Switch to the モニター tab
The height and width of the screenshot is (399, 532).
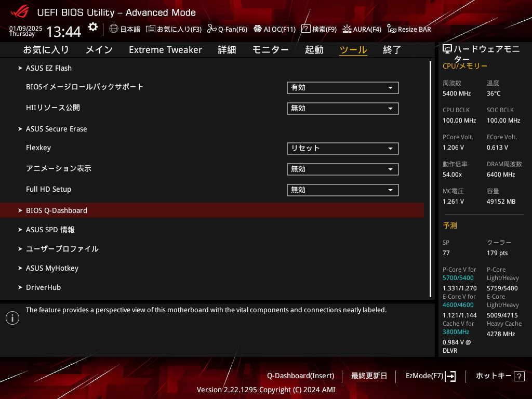270,50
